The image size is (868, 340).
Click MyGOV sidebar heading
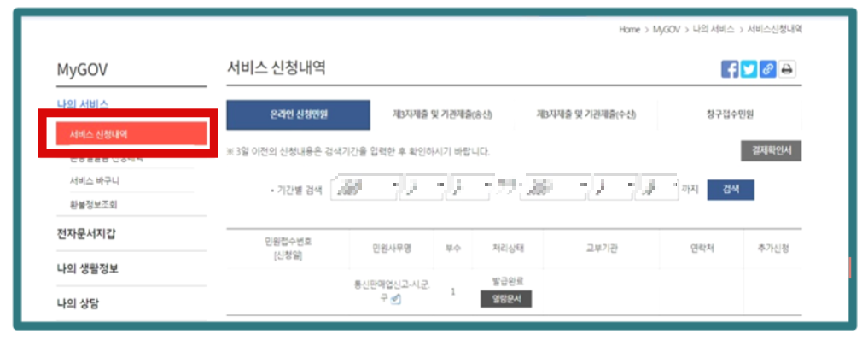tap(82, 70)
